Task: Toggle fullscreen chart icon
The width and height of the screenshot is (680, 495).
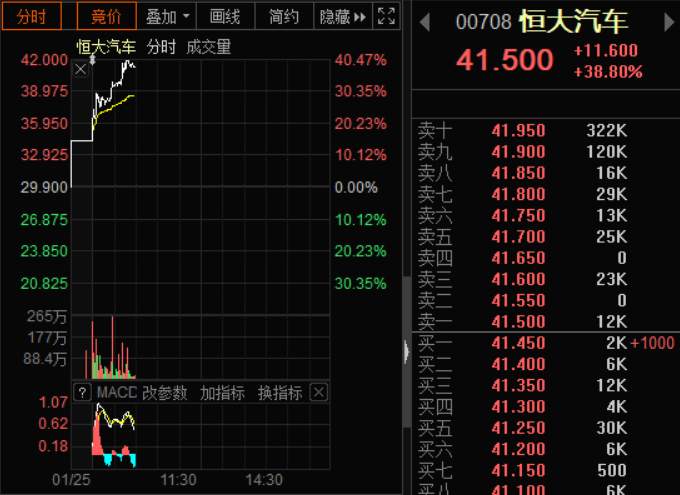Action: (386, 16)
